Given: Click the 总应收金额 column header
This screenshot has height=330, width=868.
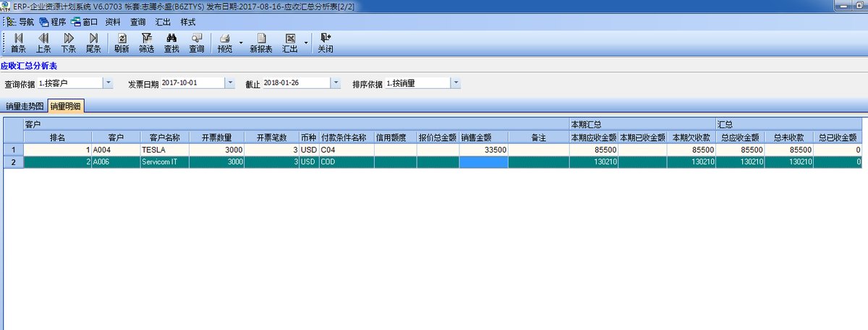Looking at the screenshot, I should [739, 137].
